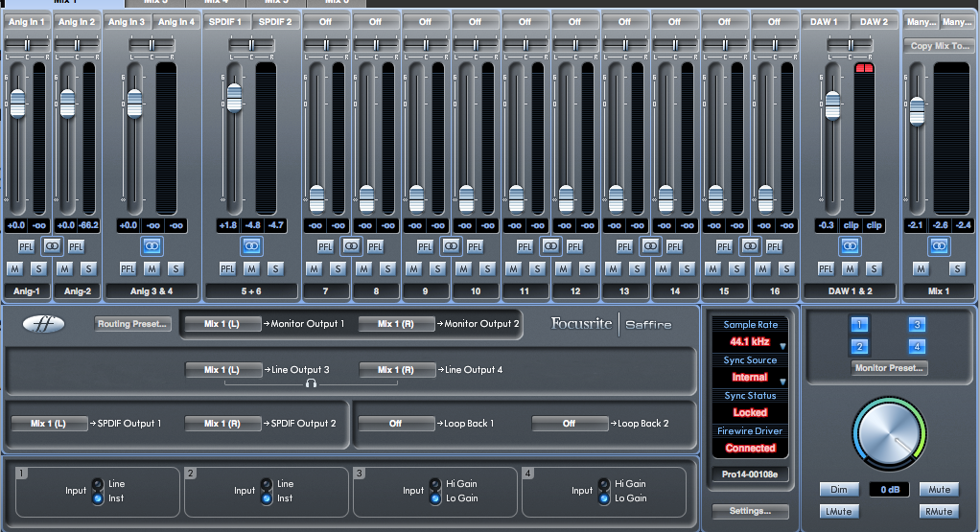Mute the Anlg-1 channel
The image size is (980, 532).
click(x=14, y=269)
